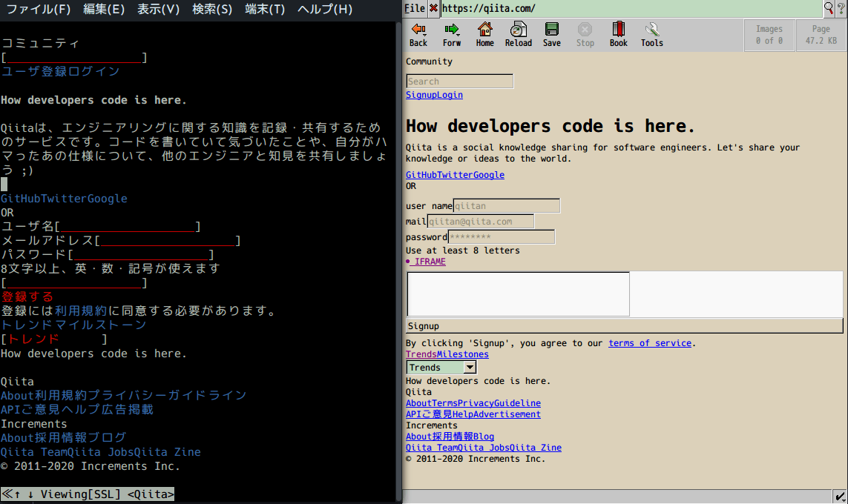
Task: Click the Page 47.2 KB indicator
Action: (821, 35)
